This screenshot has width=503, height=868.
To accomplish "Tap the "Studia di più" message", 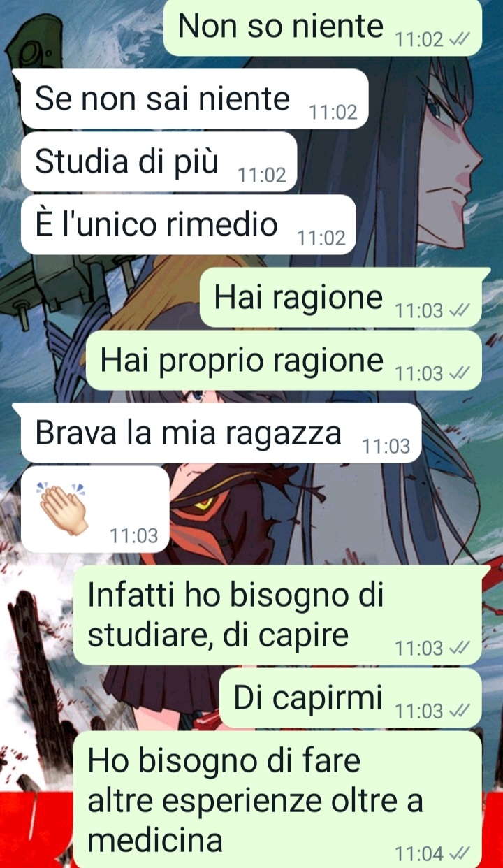I will coord(159,161).
